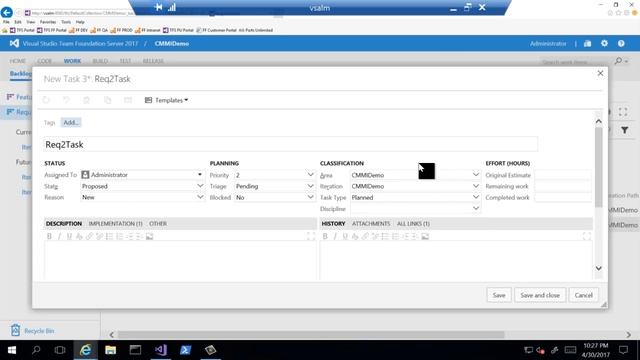
Task: Click the Original Estimate field
Action: [563, 175]
